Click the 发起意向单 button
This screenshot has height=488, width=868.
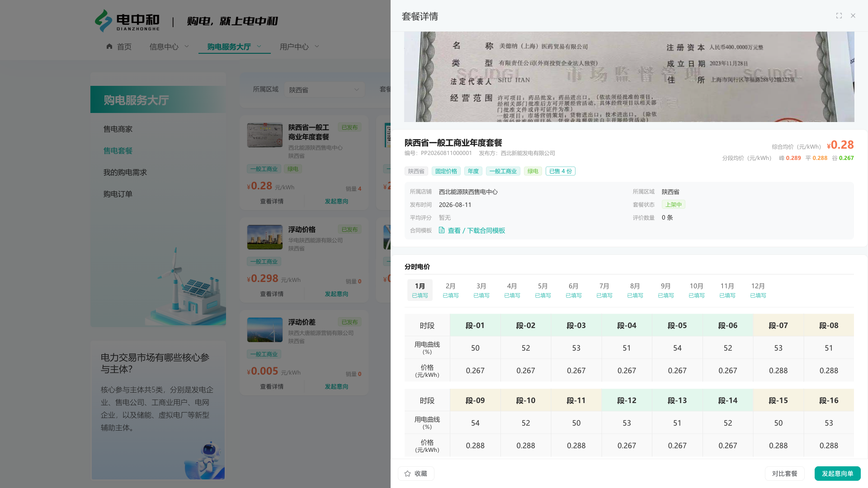click(x=838, y=474)
